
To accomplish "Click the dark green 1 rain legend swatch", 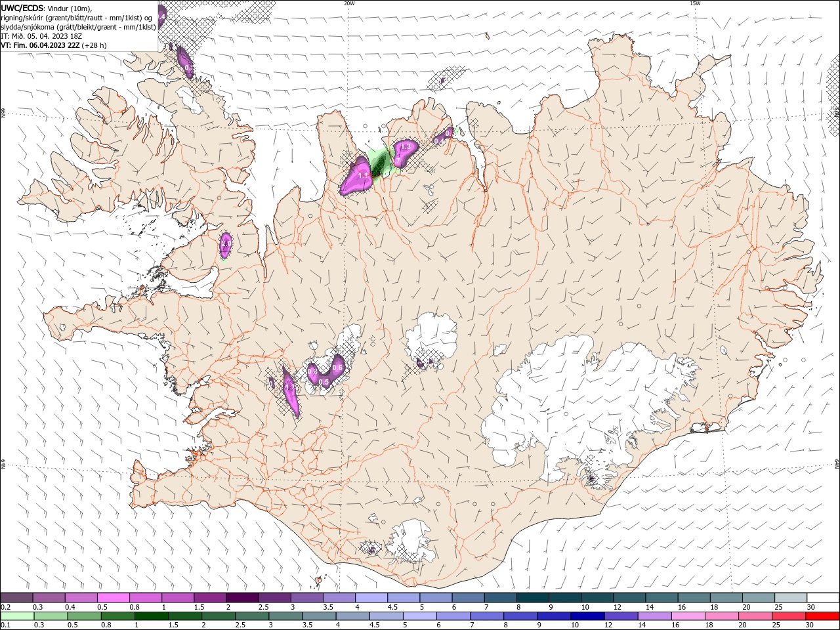I will click(151, 616).
